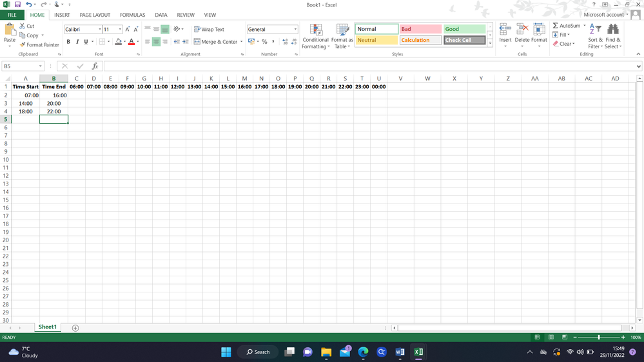The image size is (644, 362).
Task: Decrease the font size
Action: [136, 29]
